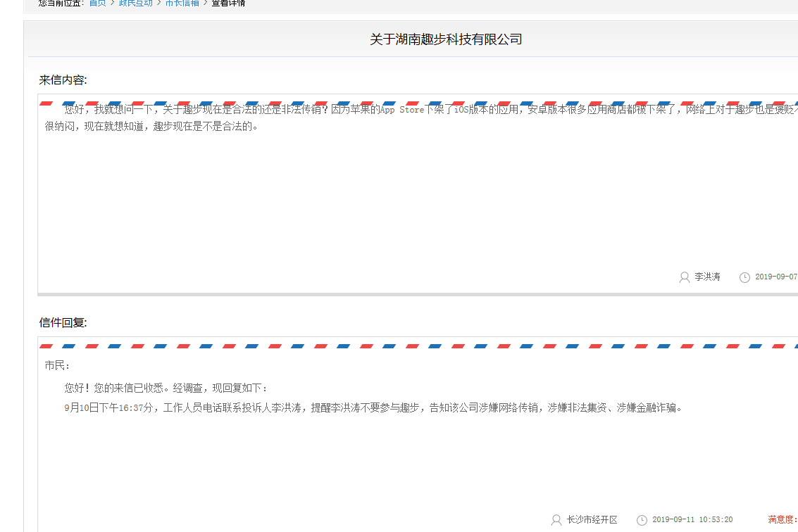Go to 政民互动 breadcrumb link

(135, 3)
